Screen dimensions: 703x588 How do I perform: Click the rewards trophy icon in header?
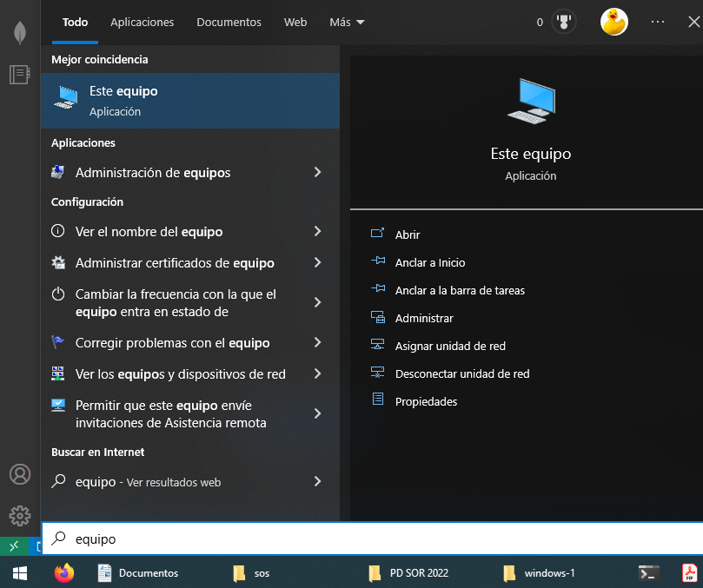click(564, 23)
